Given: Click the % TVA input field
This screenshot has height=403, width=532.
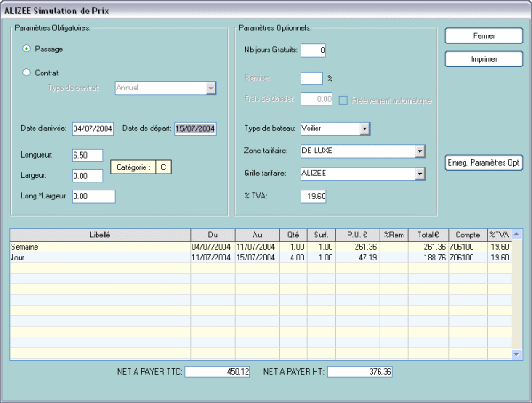Looking at the screenshot, I should pyautogui.click(x=314, y=197).
